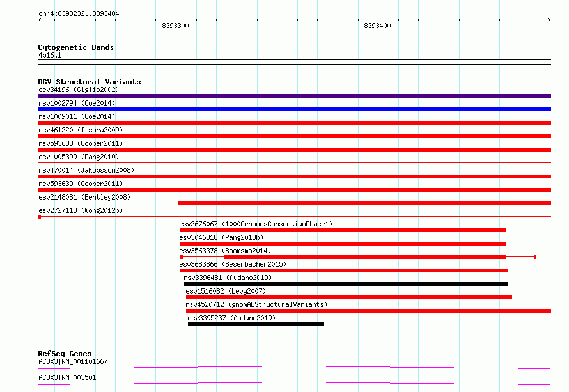Viewport: 569px width, 392px height.
Task: Open nsv4520712 (gnomADStructuralVariants) label
Action: click(x=256, y=304)
